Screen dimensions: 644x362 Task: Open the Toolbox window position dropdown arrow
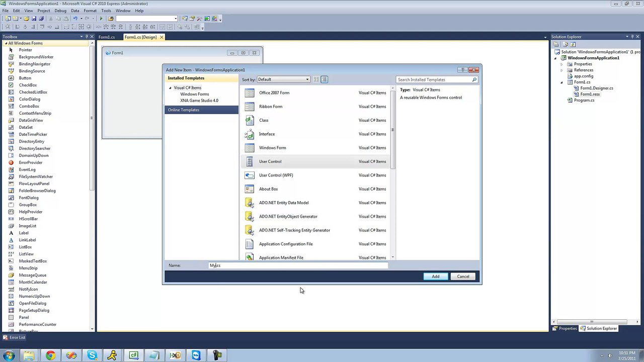pos(81,37)
